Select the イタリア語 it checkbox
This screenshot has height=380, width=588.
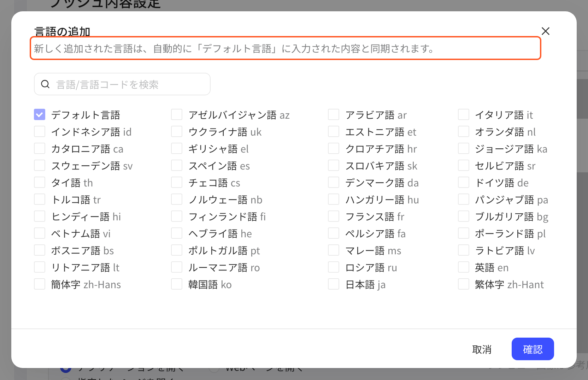click(x=464, y=114)
